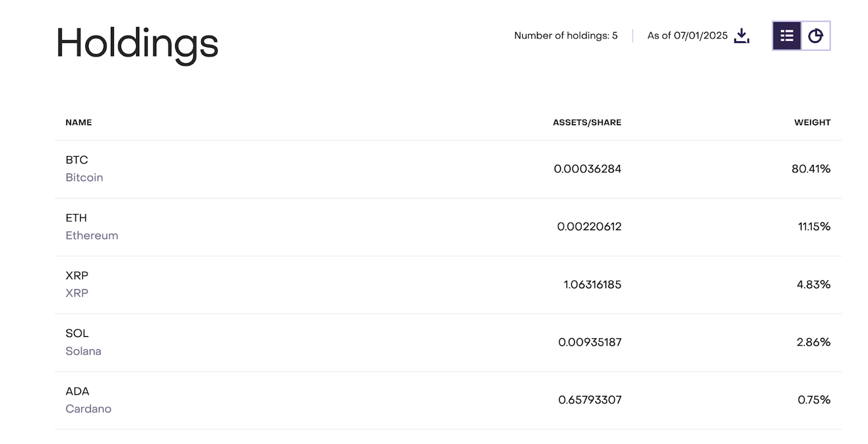Select the ETH Ethereum row
Viewport: 868px width, 444px height.
[448, 227]
